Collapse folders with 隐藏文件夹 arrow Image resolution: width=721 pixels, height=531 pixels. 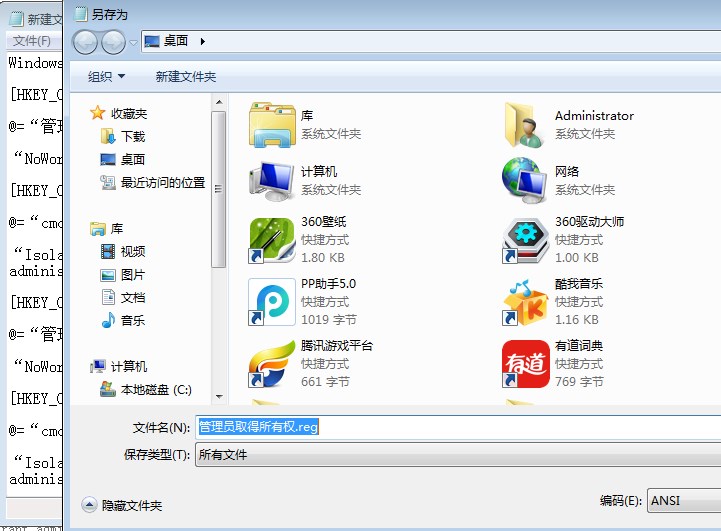89,505
